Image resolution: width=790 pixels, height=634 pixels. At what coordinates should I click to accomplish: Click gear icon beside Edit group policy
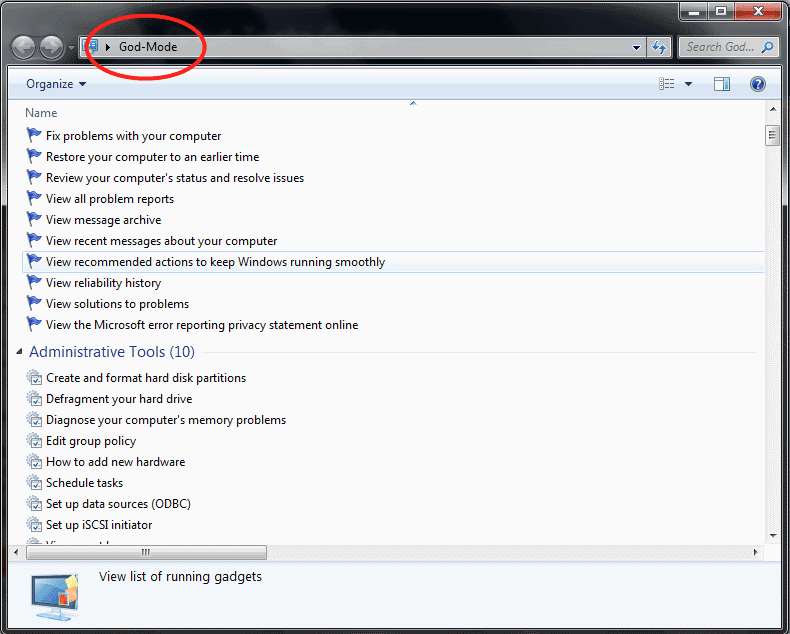34,440
